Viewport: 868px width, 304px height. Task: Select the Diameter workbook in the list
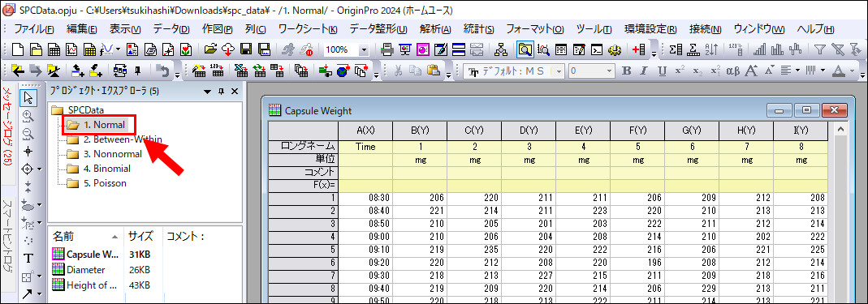click(86, 270)
